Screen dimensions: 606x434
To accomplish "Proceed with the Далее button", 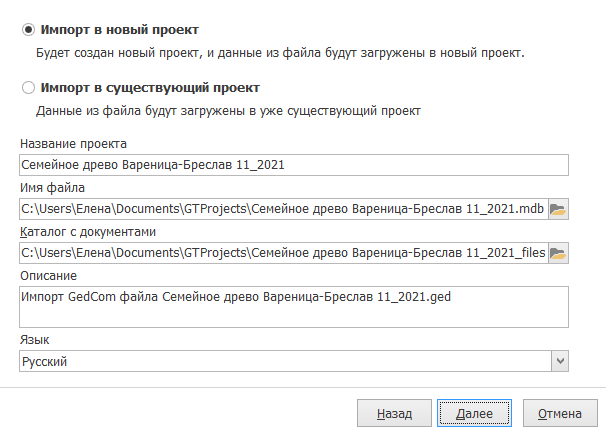I will [x=474, y=413].
